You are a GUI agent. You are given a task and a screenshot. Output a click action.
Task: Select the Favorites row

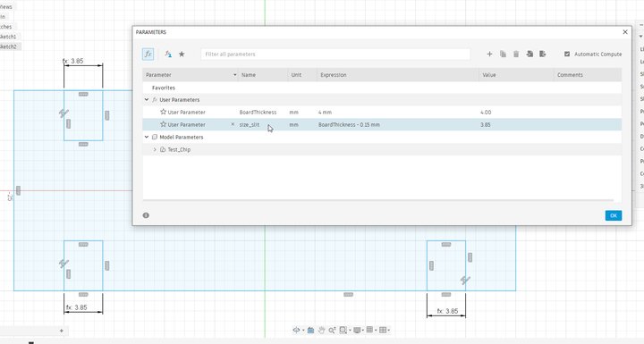point(382,88)
